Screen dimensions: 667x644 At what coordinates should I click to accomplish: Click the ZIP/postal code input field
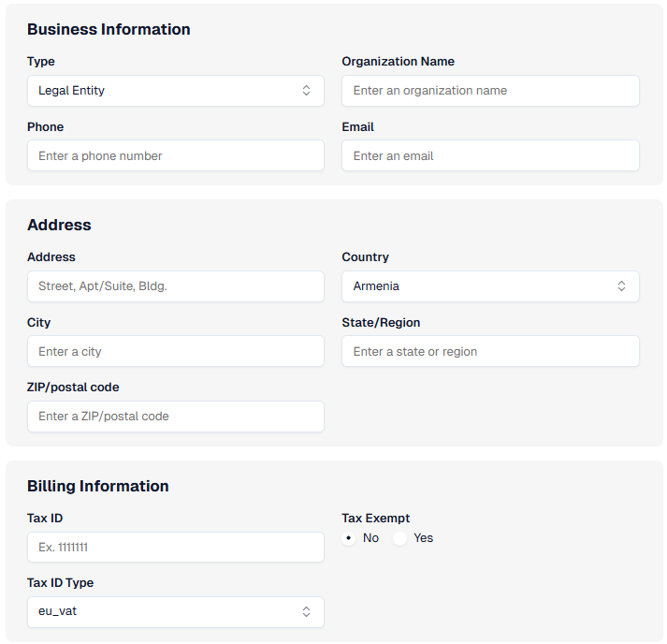[x=175, y=417]
